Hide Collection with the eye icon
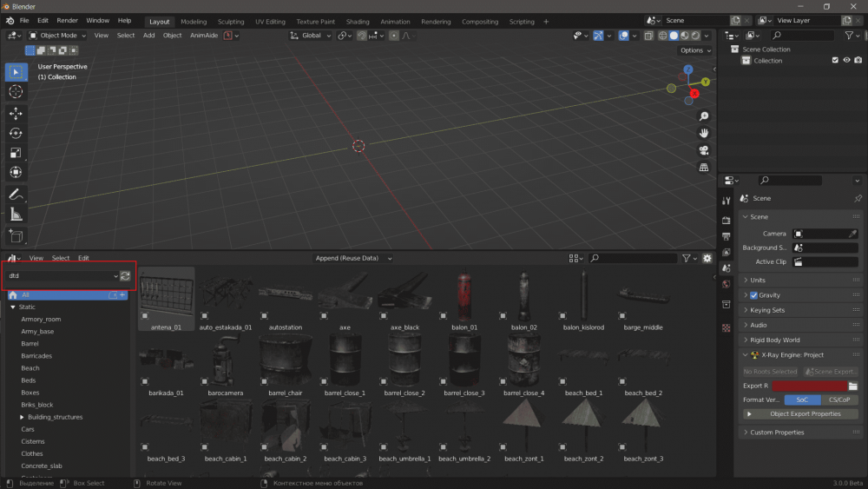The width and height of the screenshot is (868, 489). pyautogui.click(x=846, y=61)
